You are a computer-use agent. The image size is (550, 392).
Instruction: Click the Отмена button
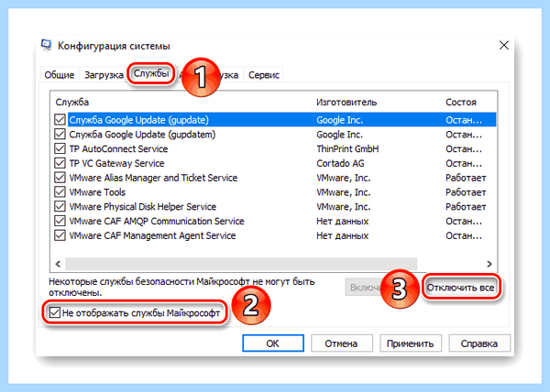click(x=341, y=343)
